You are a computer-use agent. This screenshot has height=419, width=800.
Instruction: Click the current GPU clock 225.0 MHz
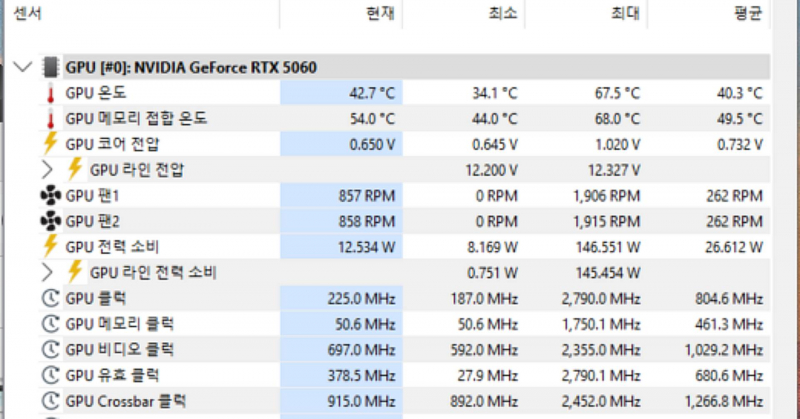click(361, 299)
